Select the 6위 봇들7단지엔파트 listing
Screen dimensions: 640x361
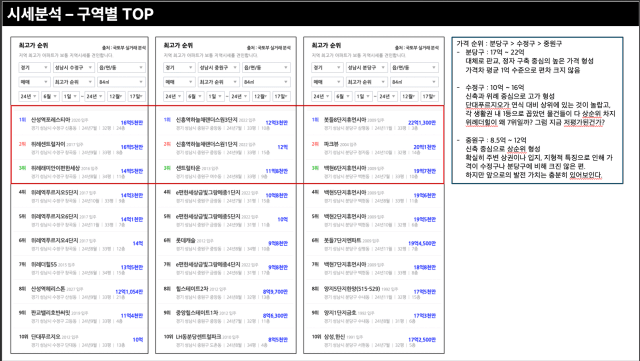click(x=374, y=244)
